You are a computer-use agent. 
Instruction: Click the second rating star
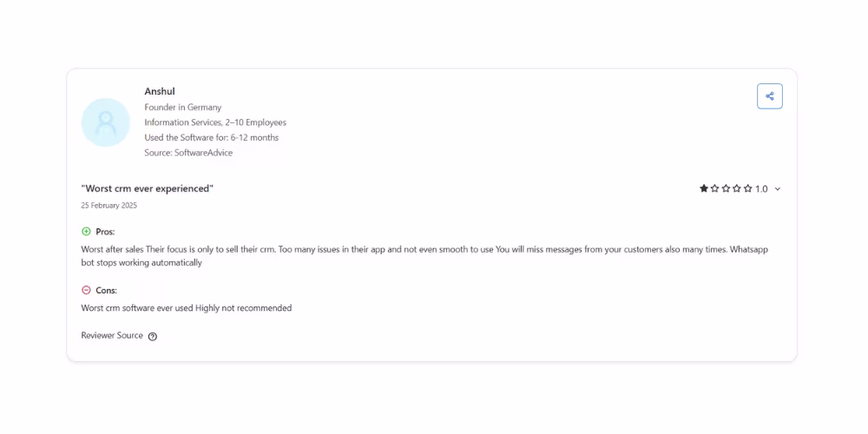[x=715, y=188]
